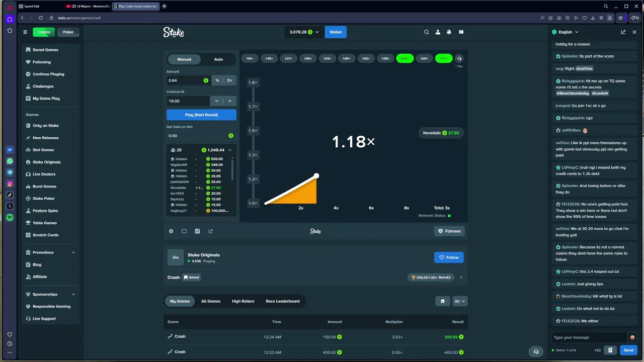Open Instagram in Opera sidebar

10,184
